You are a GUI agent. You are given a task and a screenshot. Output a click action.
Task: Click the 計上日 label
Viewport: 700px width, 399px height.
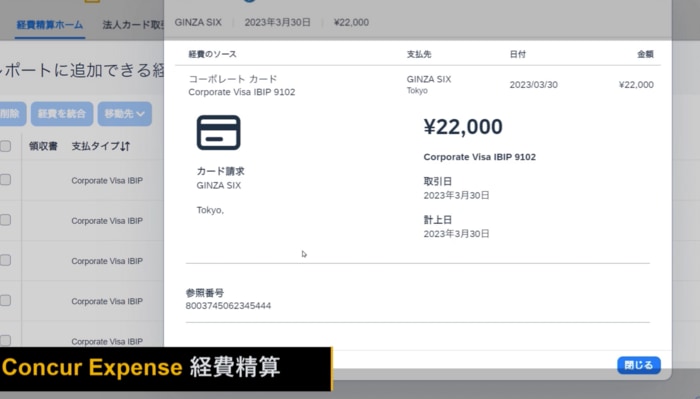[438, 220]
